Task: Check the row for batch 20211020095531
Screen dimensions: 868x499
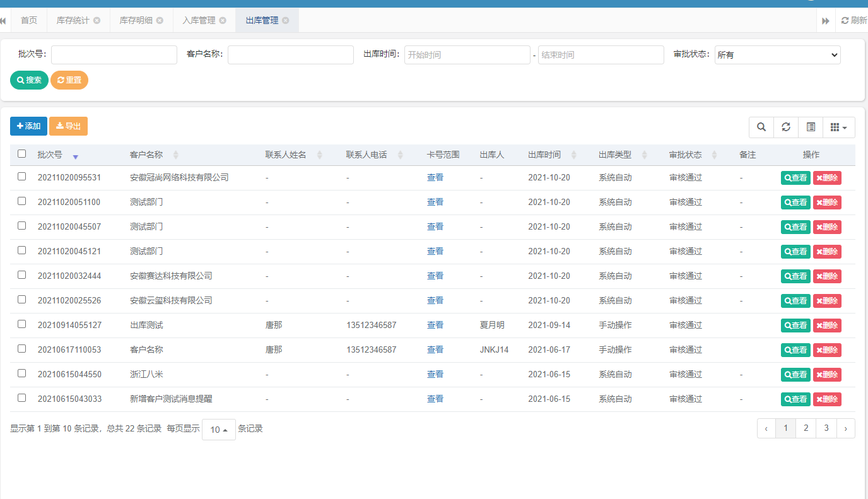Action: 22,177
